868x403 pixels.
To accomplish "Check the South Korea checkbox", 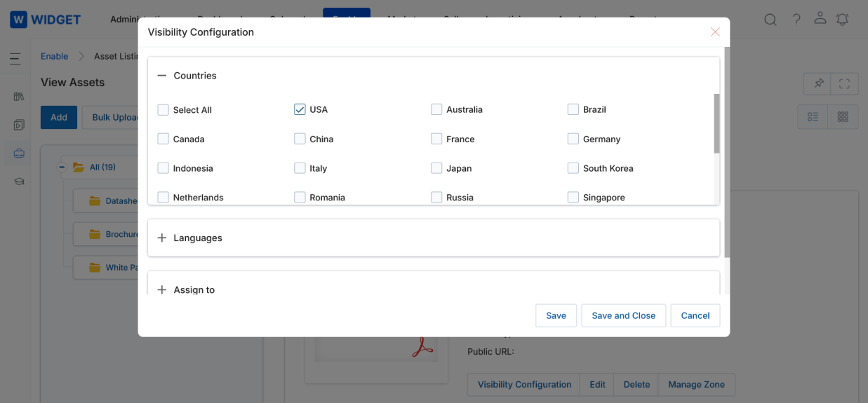I will point(573,168).
